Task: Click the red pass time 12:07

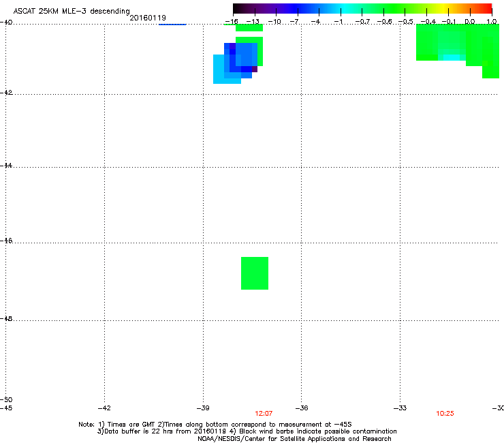Action: [x=264, y=414]
